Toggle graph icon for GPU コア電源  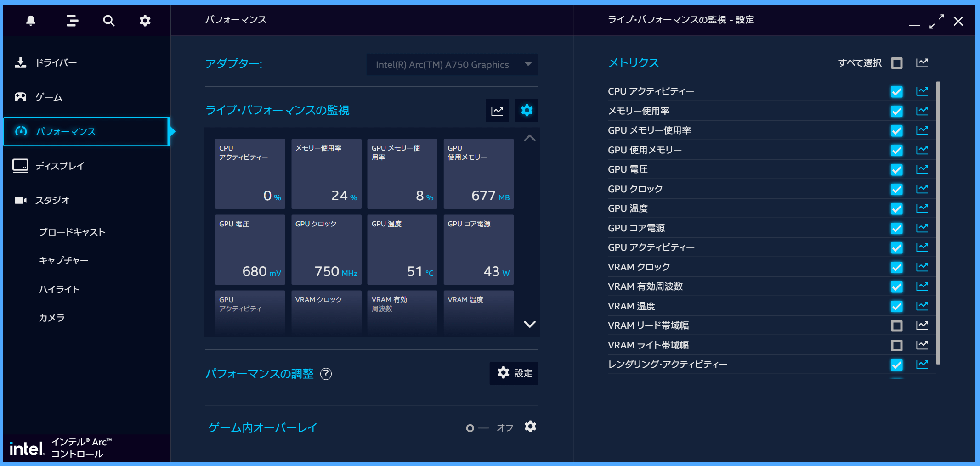point(922,228)
